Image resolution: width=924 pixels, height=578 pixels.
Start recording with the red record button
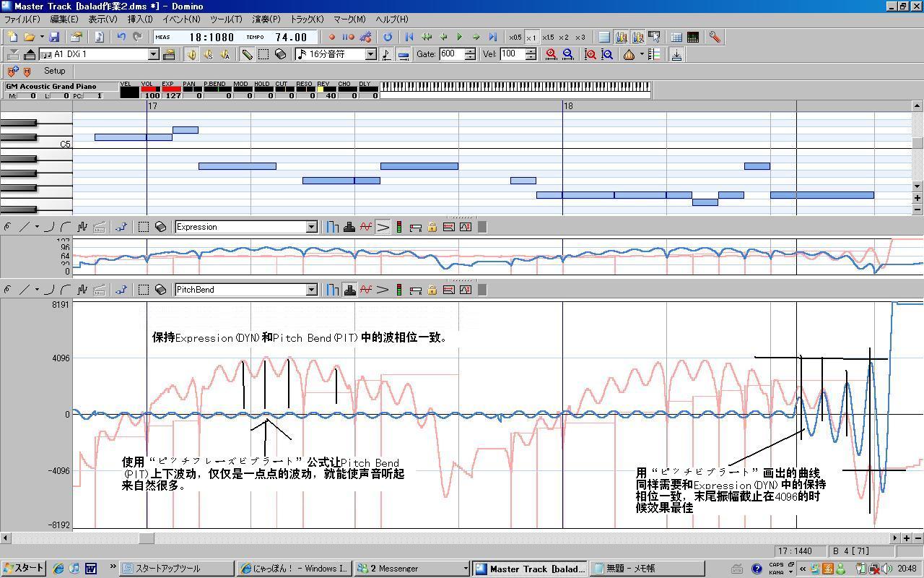point(332,37)
